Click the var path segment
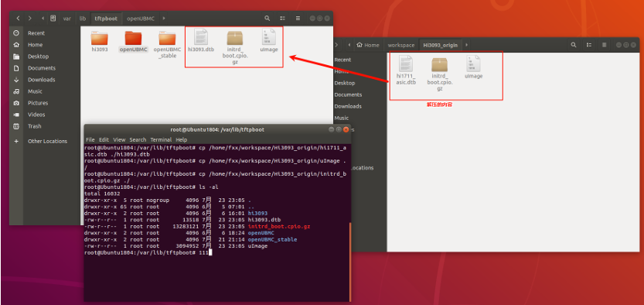 [x=67, y=19]
